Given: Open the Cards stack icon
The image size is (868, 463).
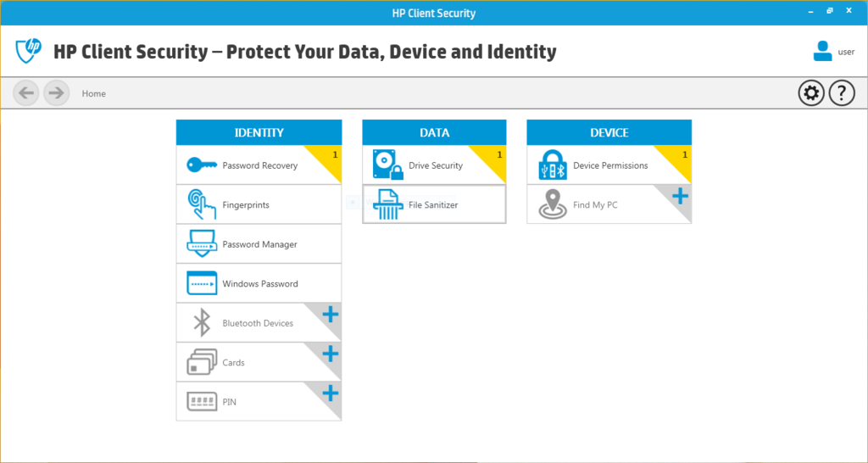Looking at the screenshot, I should (x=202, y=362).
